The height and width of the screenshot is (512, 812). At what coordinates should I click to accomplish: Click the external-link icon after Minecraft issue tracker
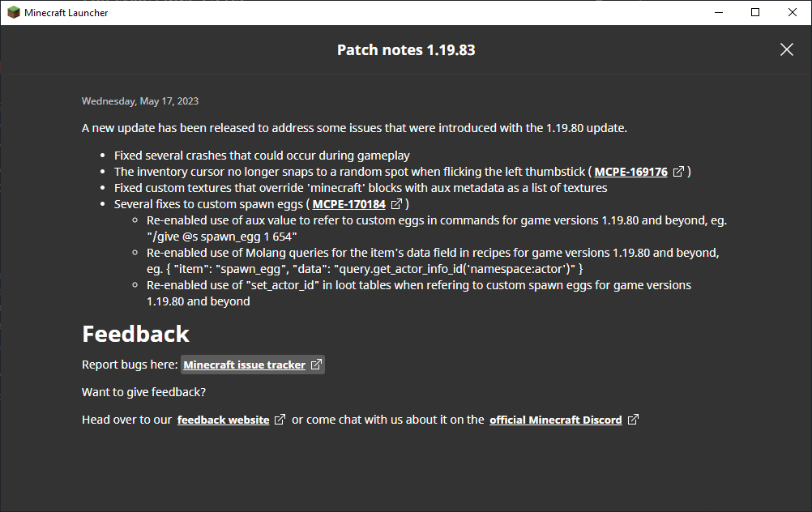[x=316, y=365]
